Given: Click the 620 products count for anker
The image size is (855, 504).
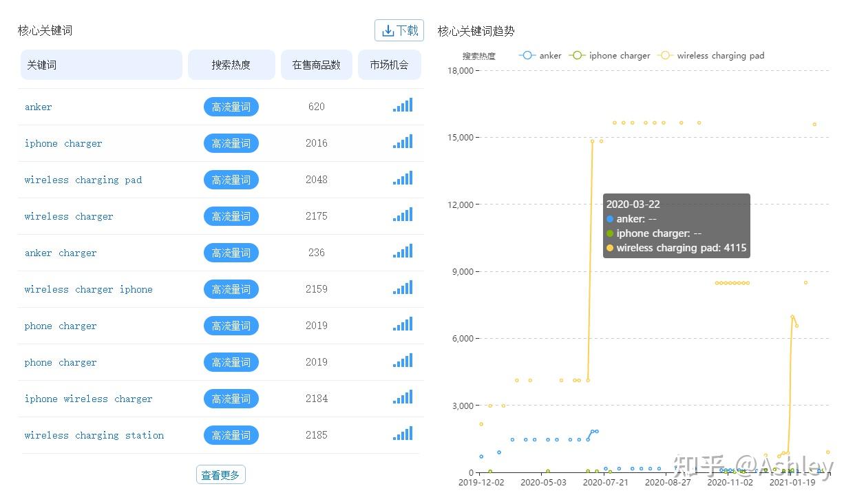Looking at the screenshot, I should [317, 107].
